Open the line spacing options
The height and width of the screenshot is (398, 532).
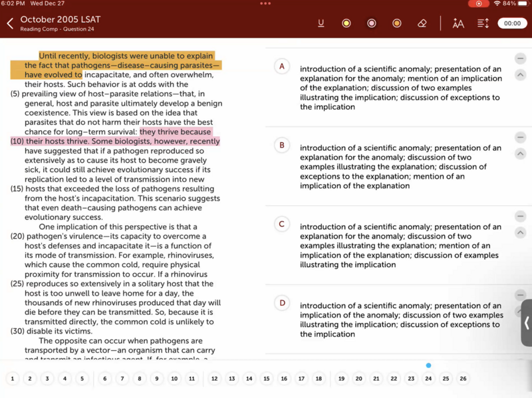(483, 23)
